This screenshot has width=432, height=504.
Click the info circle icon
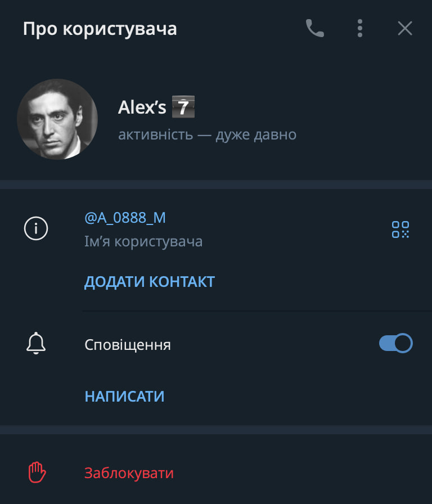[x=36, y=228]
